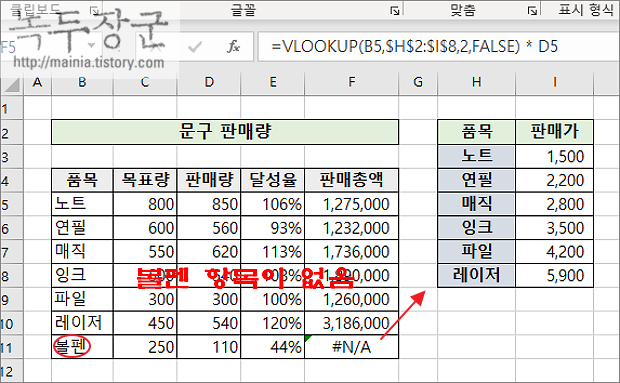Select column B header
620x383 pixels.
[82, 83]
